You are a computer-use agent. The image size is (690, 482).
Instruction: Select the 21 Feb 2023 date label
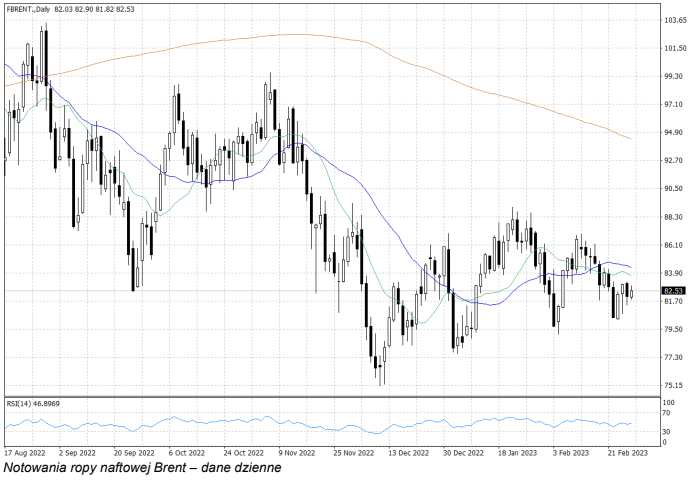click(627, 452)
